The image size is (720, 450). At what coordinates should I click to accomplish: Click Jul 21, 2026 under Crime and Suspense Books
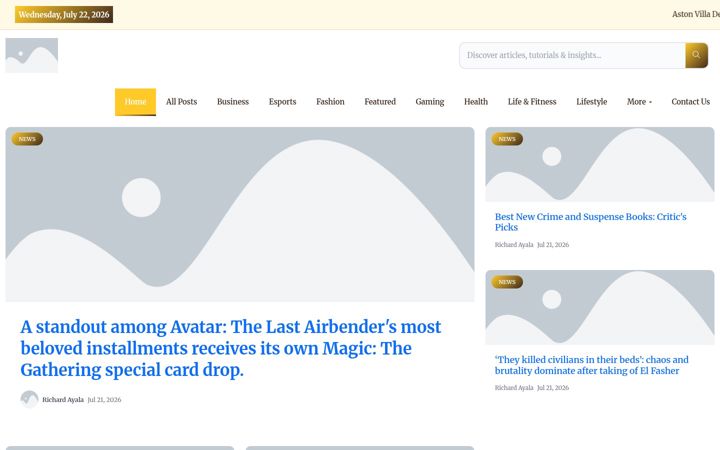pyautogui.click(x=553, y=245)
